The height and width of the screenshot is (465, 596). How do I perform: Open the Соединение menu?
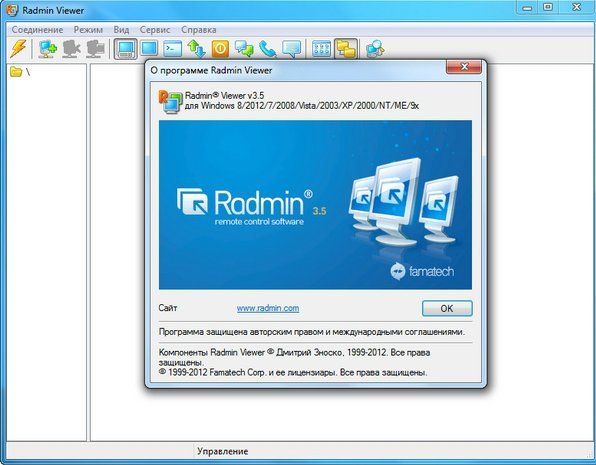(x=37, y=30)
